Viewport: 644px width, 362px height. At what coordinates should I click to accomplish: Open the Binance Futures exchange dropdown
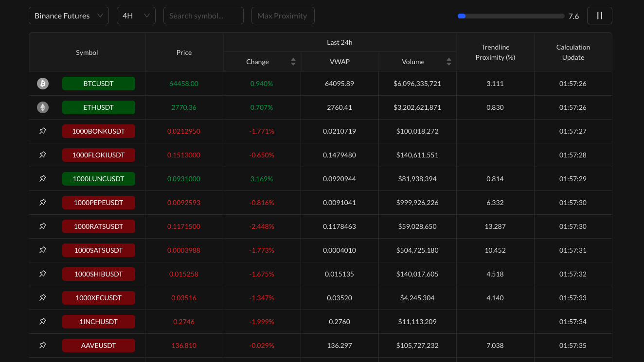pyautogui.click(x=69, y=16)
